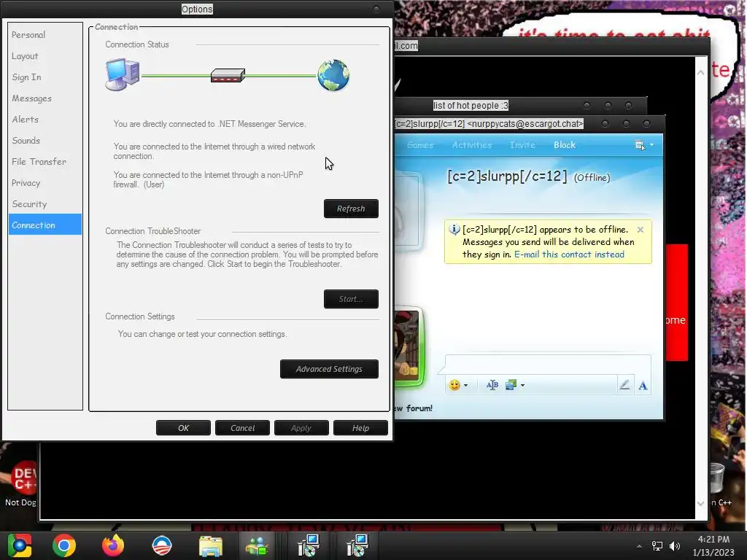This screenshot has width=747, height=560.
Task: Click the wink/nudge AB icon
Action: (x=492, y=385)
